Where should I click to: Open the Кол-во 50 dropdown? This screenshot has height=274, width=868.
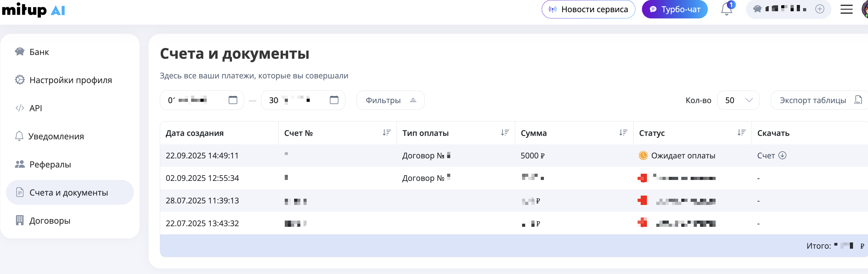click(x=738, y=100)
